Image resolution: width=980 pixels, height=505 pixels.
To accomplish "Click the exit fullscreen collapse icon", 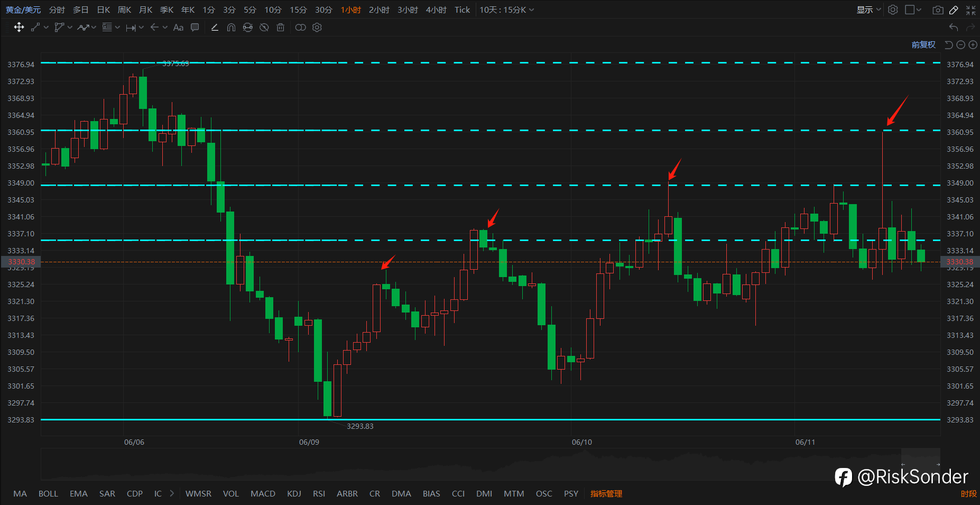I will 971,10.
